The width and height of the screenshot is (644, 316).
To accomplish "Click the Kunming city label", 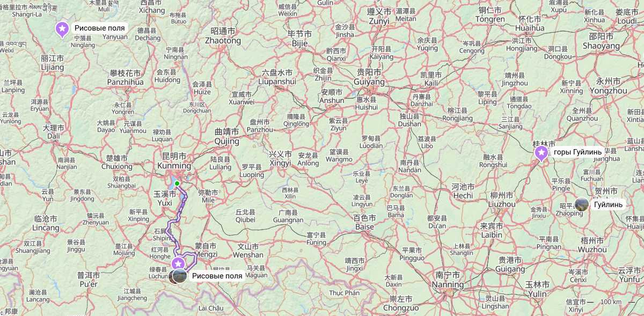I will pyautogui.click(x=174, y=161).
